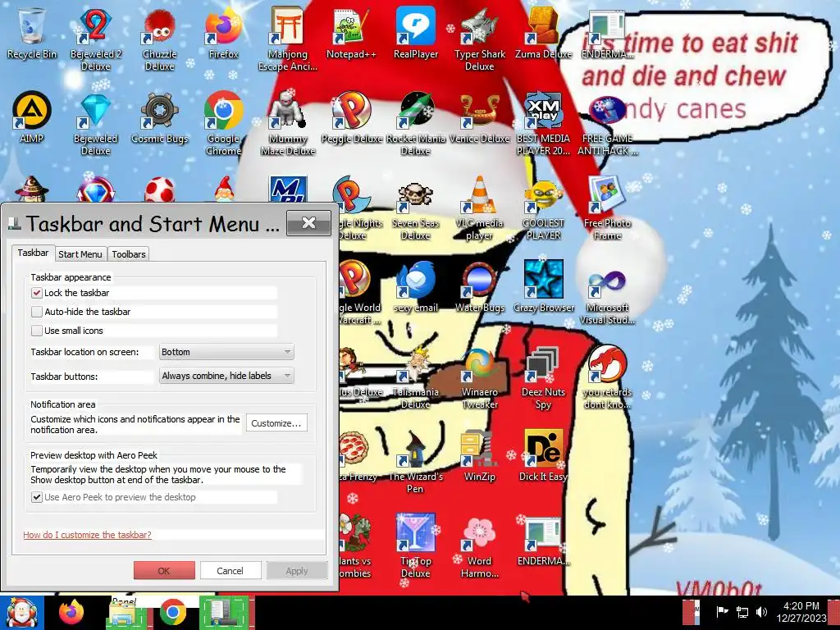
Task: Switch to the Start Menu tab
Action: click(80, 254)
